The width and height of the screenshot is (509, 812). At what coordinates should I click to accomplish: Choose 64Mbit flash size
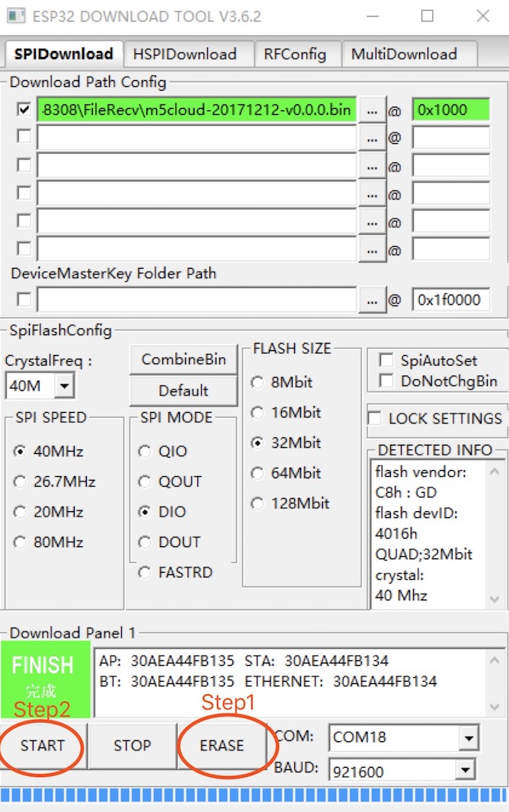pos(286,473)
